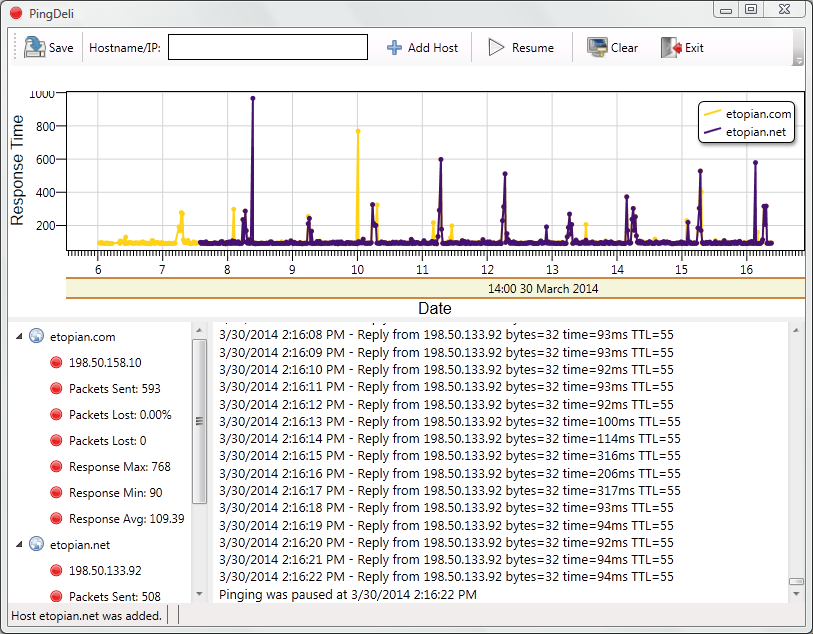Image resolution: width=813 pixels, height=634 pixels.
Task: Click the Add Host button label
Action: coord(433,48)
